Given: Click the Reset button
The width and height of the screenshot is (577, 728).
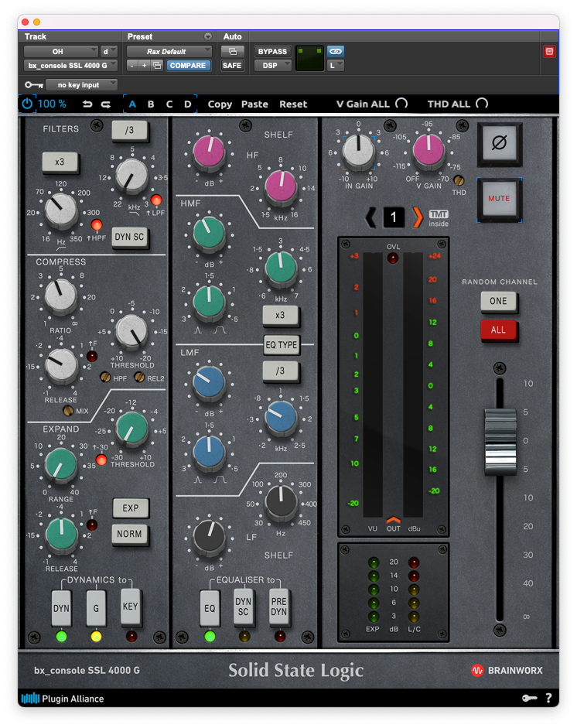Looking at the screenshot, I should [293, 104].
